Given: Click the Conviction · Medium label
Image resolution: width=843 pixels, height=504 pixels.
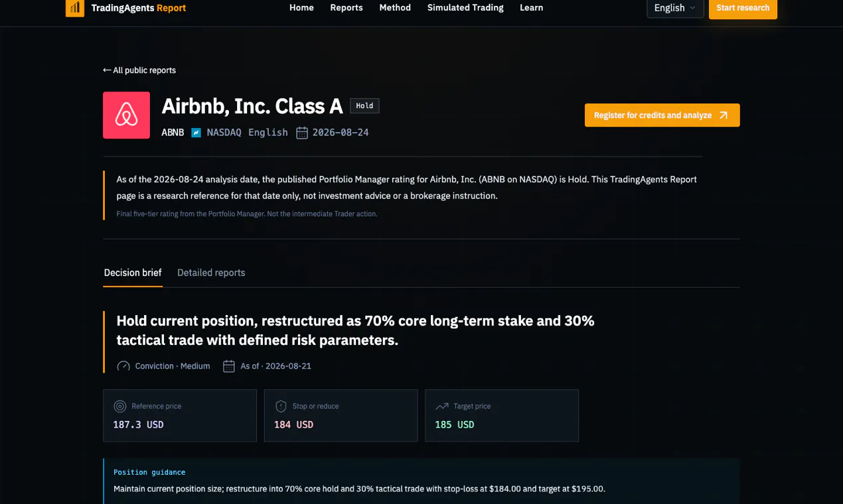Looking at the screenshot, I should coord(173,366).
